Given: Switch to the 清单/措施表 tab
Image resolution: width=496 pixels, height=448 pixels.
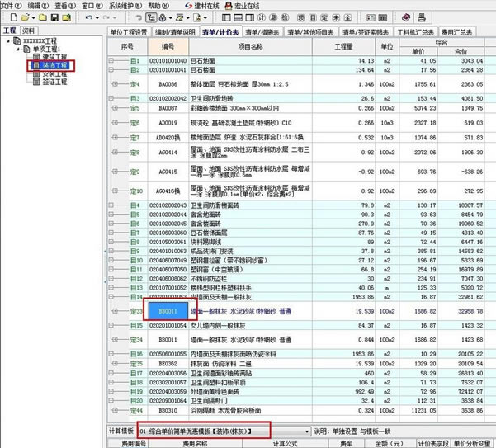Looking at the screenshot, I should (262, 32).
